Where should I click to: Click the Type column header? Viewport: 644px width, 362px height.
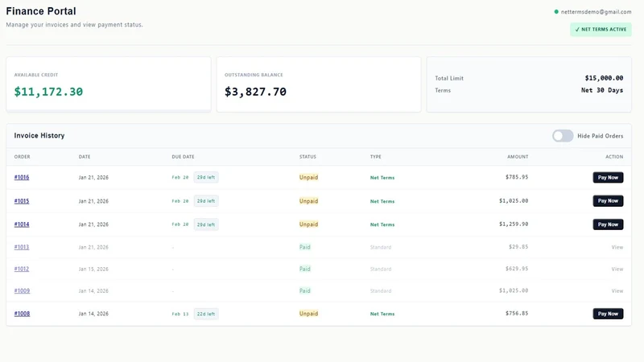click(x=375, y=157)
